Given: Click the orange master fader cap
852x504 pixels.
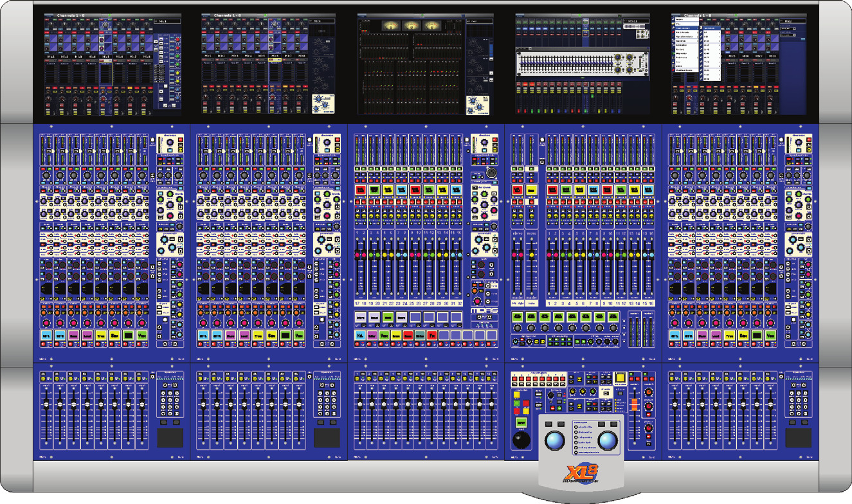Looking at the screenshot, I should [636, 406].
